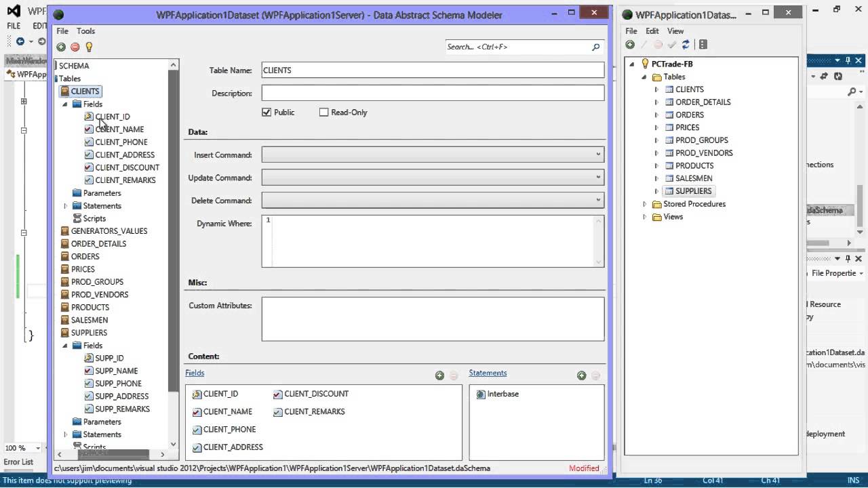Image resolution: width=868 pixels, height=488 pixels.
Task: Click SUPP_PHONE field in SUPPLIERS tree
Action: pos(118,384)
